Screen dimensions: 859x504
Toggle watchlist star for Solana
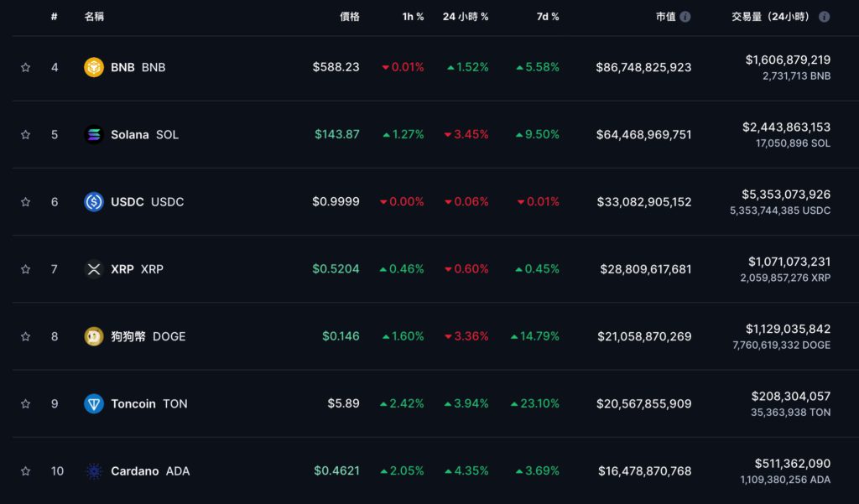click(25, 134)
